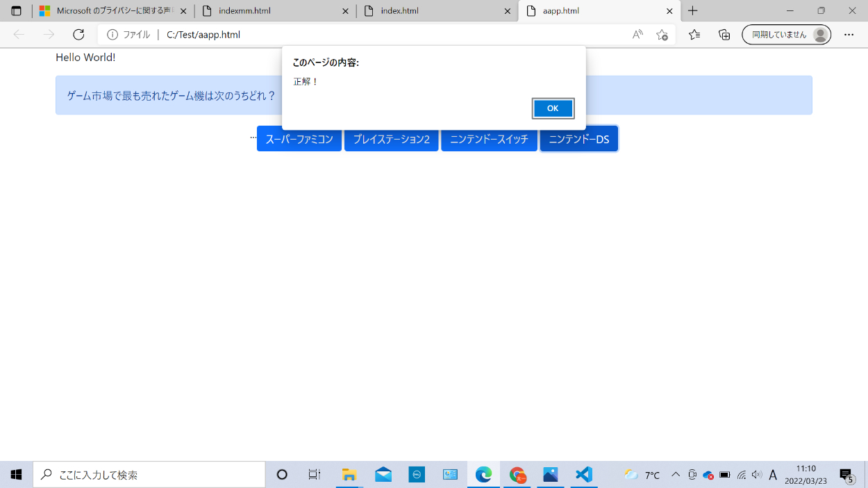Open Visual Studio Code from taskbar
Viewport: 868px width, 488px height.
coord(583,475)
